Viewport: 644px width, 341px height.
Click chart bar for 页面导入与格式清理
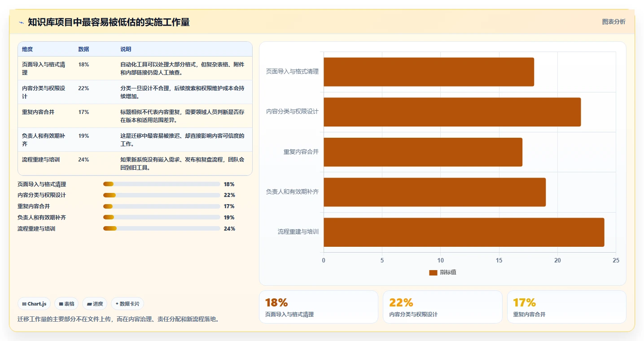point(429,72)
